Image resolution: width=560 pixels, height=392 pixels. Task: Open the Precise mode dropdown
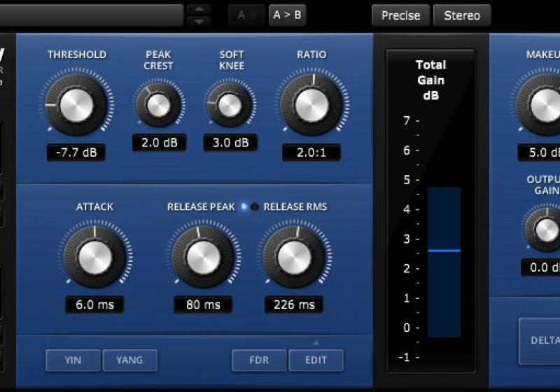pos(400,15)
